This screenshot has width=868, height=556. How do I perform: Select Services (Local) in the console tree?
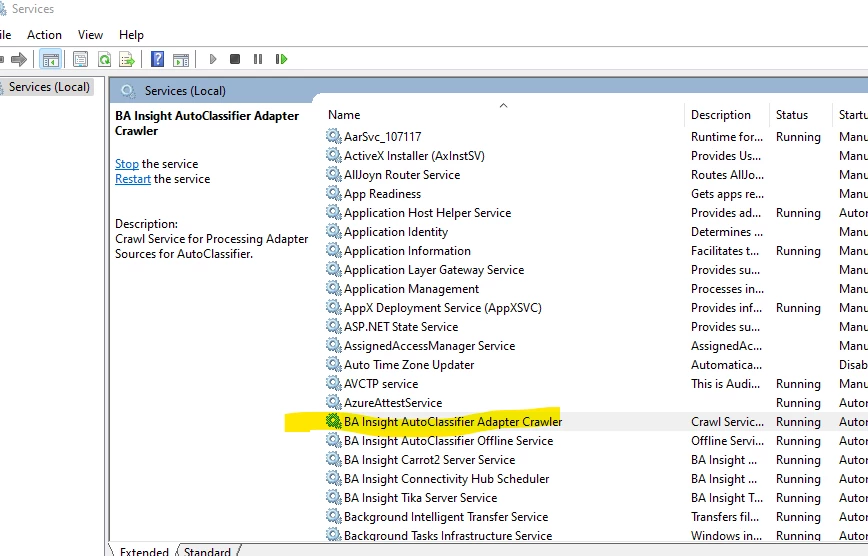pos(49,87)
